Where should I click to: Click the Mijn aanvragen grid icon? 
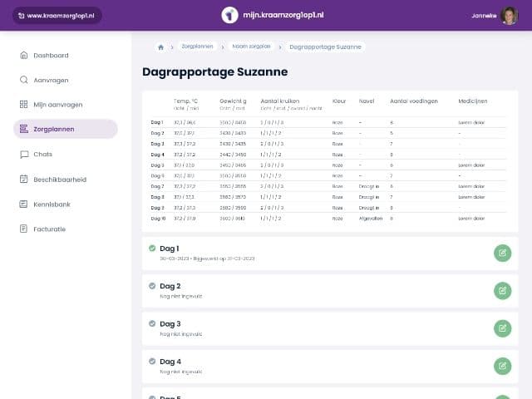24,105
